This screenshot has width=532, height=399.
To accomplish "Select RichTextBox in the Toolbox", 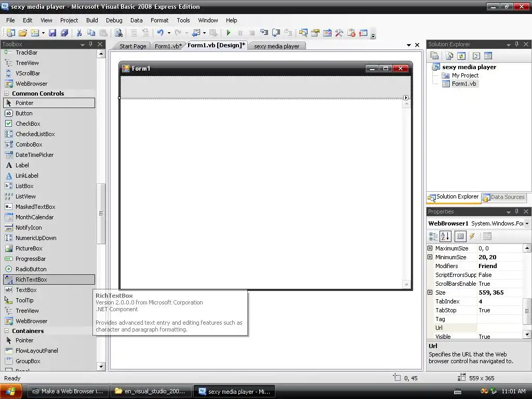I will 49,280.
